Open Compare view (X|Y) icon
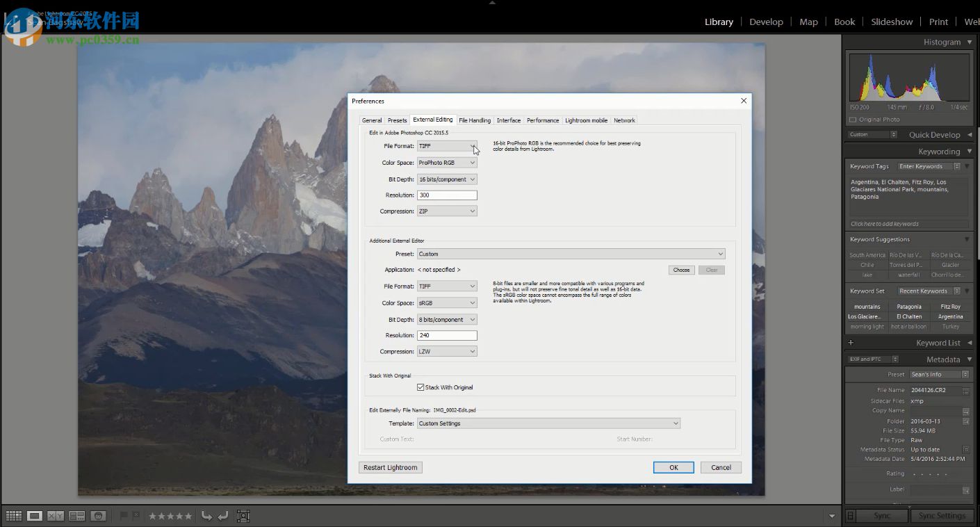Screen dimensions: 980x527 pyautogui.click(x=56, y=516)
